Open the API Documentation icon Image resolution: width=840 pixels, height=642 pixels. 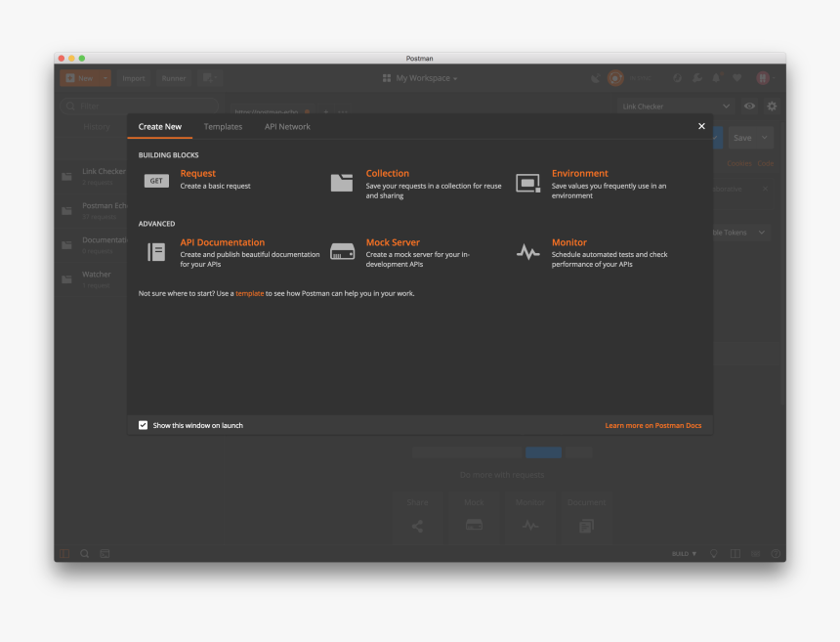click(x=156, y=252)
